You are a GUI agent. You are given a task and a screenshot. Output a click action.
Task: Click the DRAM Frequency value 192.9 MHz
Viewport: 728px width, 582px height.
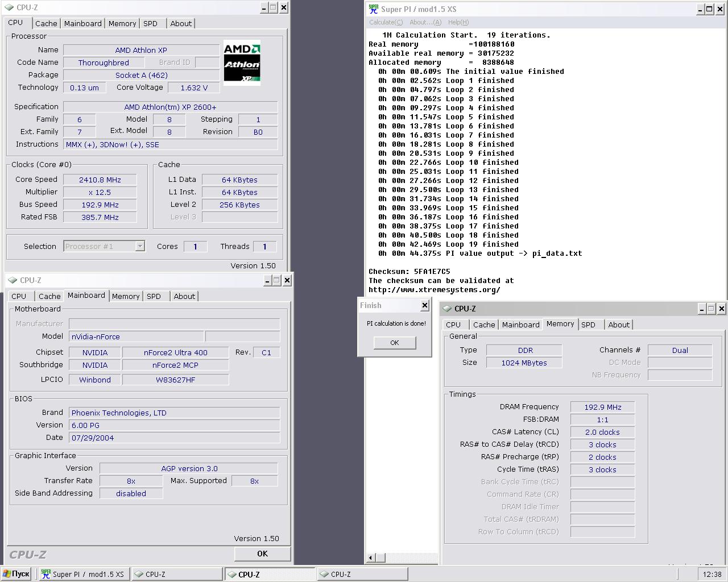click(x=603, y=407)
